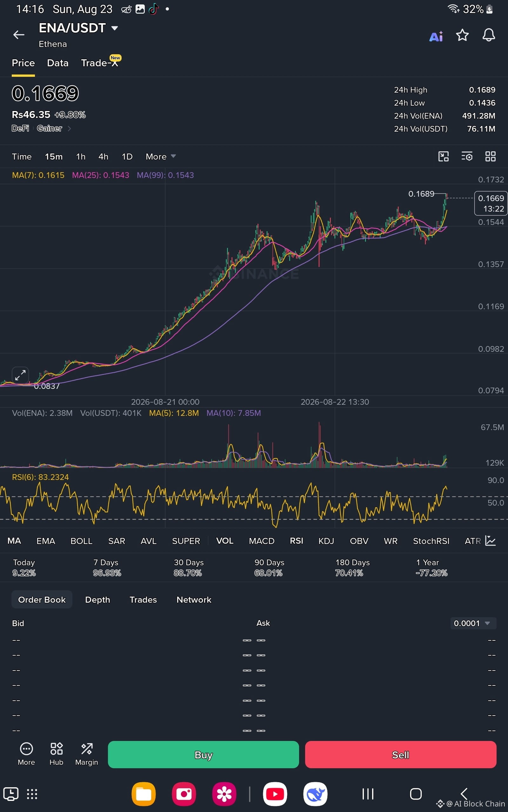
Task: Toggle the BOLL indicator
Action: click(x=81, y=540)
